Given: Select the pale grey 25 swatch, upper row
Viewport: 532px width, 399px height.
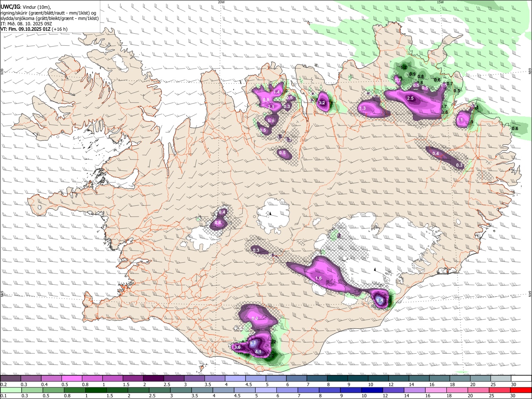Looking at the screenshot, I should click(x=501, y=378).
